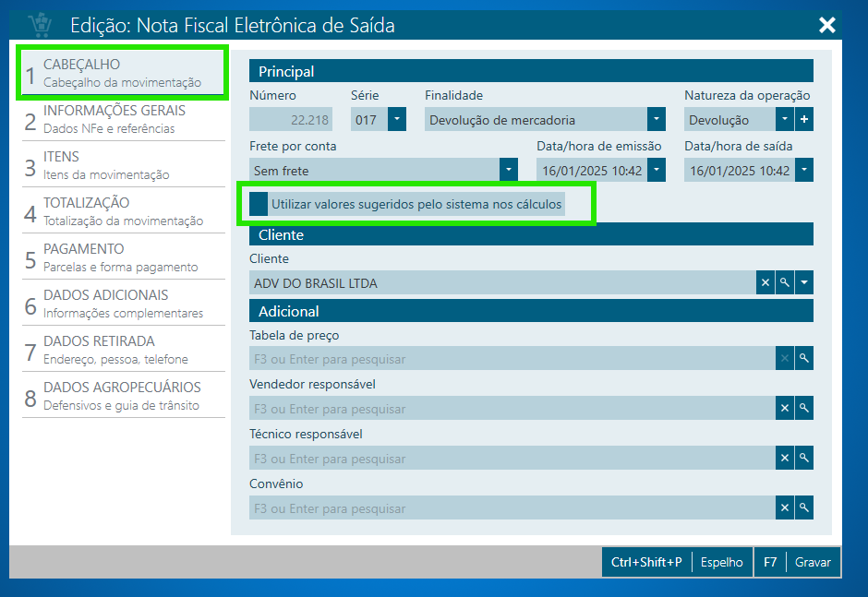868x597 pixels.
Task: Expand the Série dropdown
Action: pyautogui.click(x=397, y=120)
